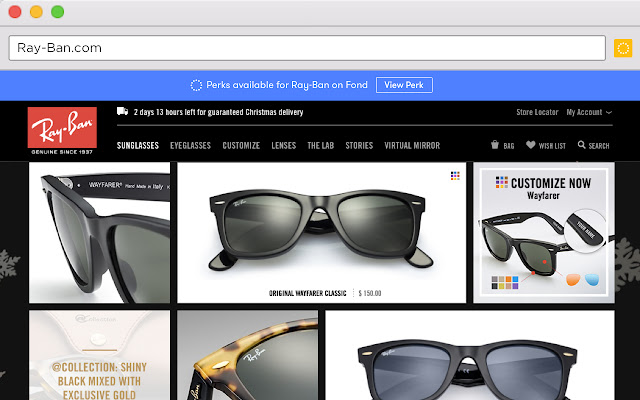The image size is (640, 400).
Task: Open the Lenses menu
Action: (x=284, y=145)
